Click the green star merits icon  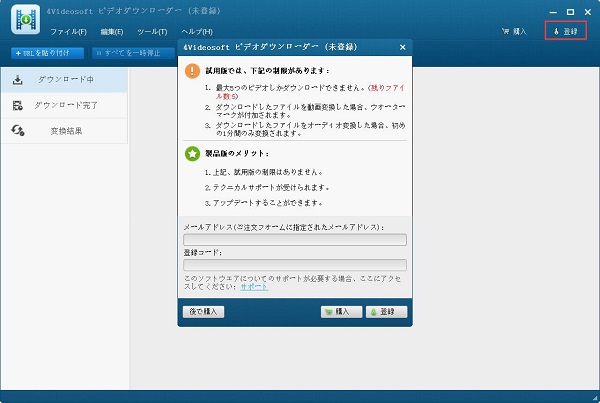192,154
